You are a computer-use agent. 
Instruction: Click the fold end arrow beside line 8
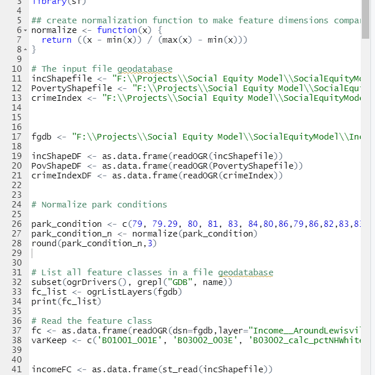[x=25, y=50]
